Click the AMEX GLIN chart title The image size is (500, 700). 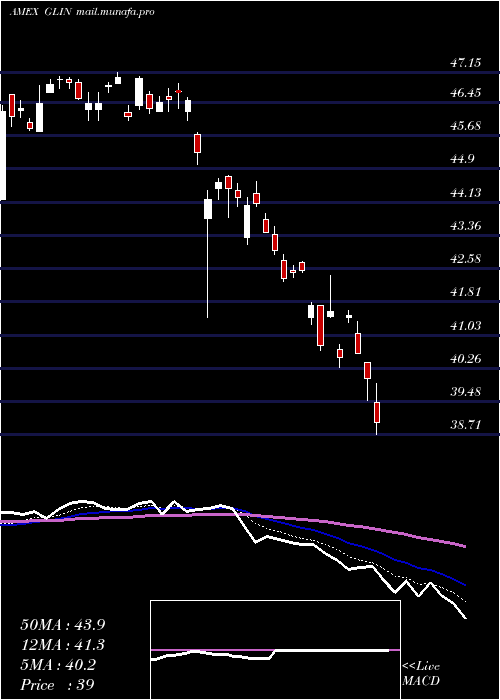(40, 12)
